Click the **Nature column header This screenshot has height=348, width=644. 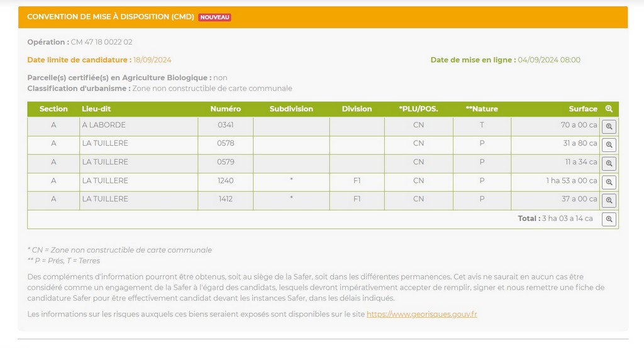[482, 109]
